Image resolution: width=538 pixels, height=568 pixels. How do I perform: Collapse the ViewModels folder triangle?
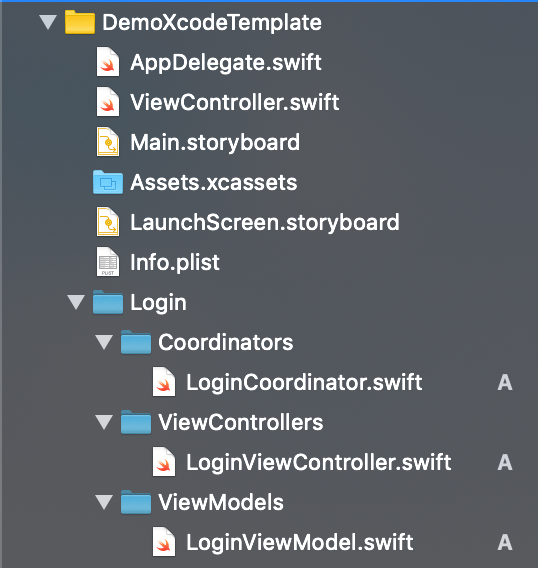pyautogui.click(x=104, y=502)
